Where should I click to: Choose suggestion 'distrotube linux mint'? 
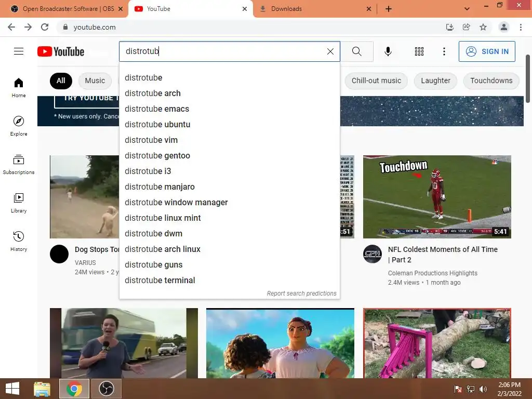(229, 218)
